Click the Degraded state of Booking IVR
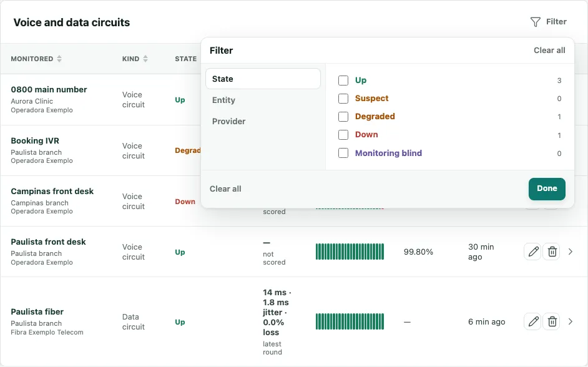The width and height of the screenshot is (588, 367). pos(188,150)
